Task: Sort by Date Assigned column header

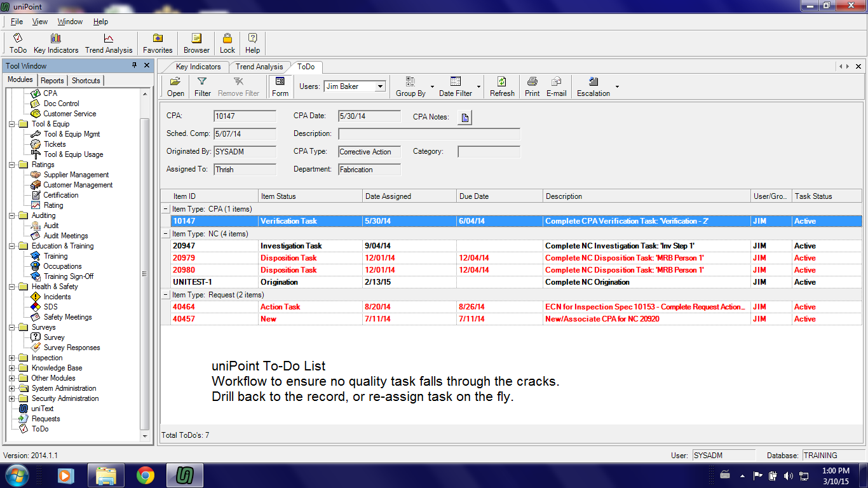Action: [409, 196]
